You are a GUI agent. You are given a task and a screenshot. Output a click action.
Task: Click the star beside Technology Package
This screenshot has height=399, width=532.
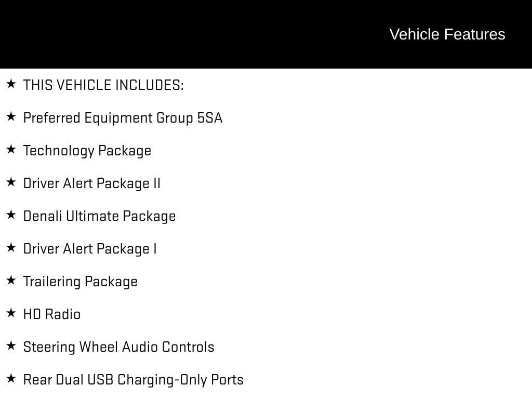pyautogui.click(x=11, y=149)
